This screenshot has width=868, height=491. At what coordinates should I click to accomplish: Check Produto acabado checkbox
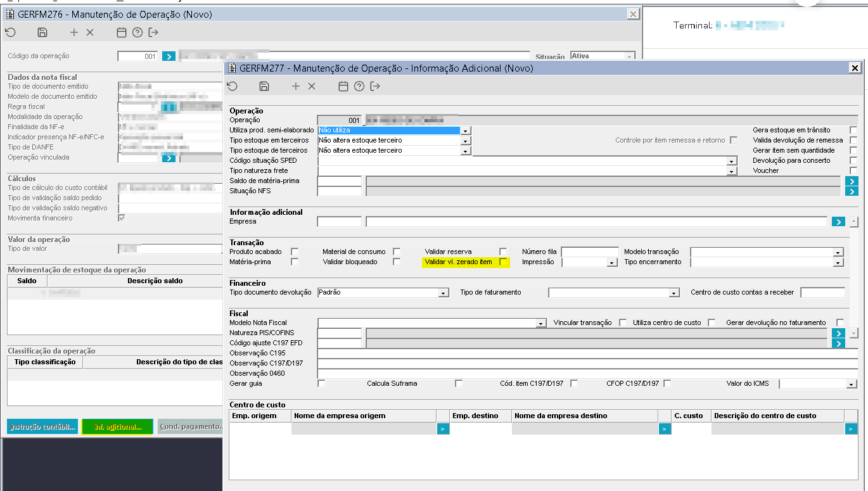click(x=295, y=252)
